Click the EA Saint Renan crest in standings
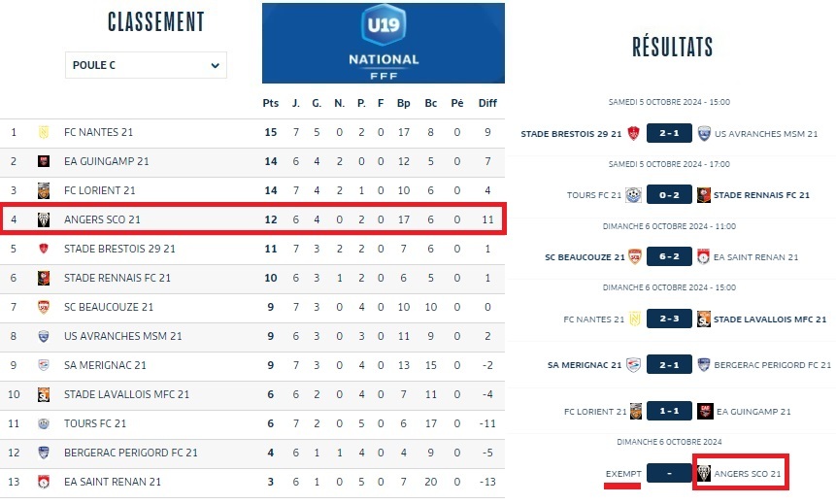Viewport: 836px width, 504px height. click(44, 482)
